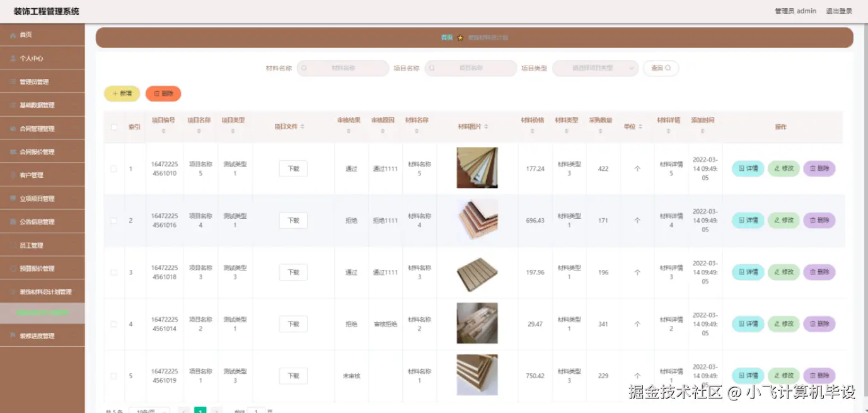Sort by 审核结果 column arrows

(349, 131)
